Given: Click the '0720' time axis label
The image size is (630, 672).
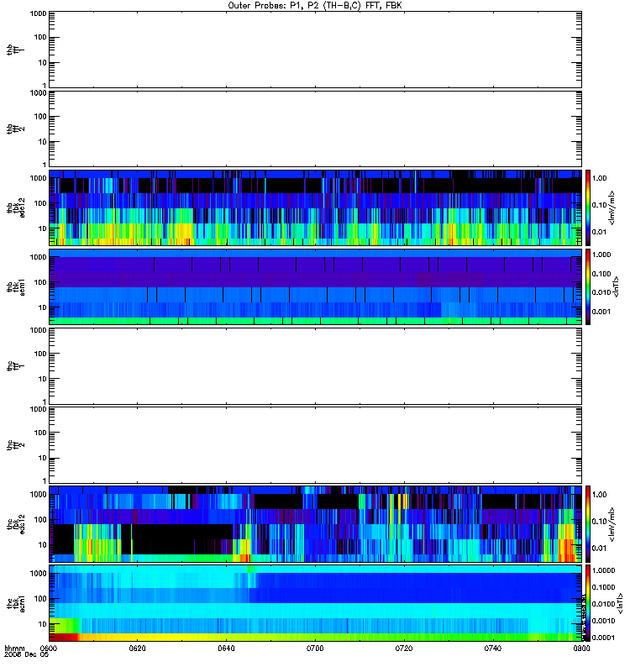Looking at the screenshot, I should click(404, 648).
